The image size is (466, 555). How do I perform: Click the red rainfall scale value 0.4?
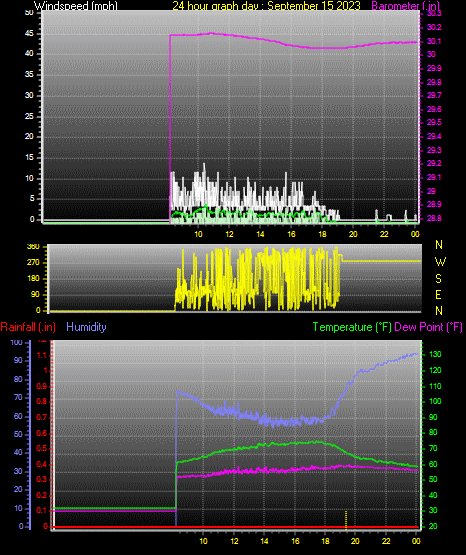click(x=42, y=464)
